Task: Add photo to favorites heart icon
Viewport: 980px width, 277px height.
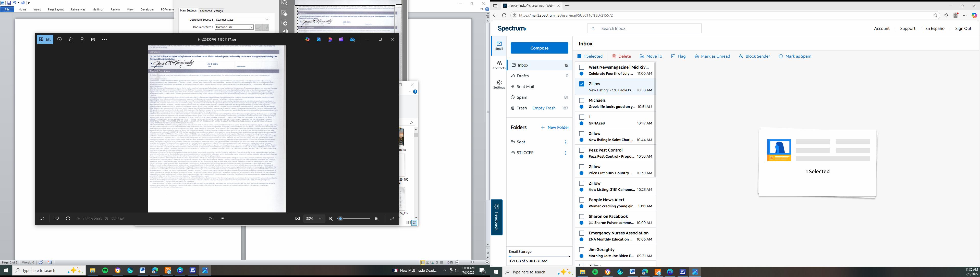Action: pos(57,219)
